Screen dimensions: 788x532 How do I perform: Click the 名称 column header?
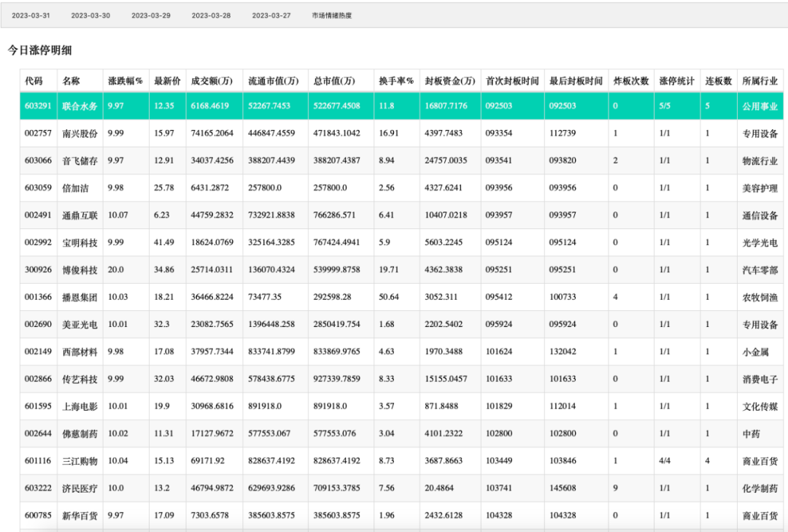[x=71, y=81]
